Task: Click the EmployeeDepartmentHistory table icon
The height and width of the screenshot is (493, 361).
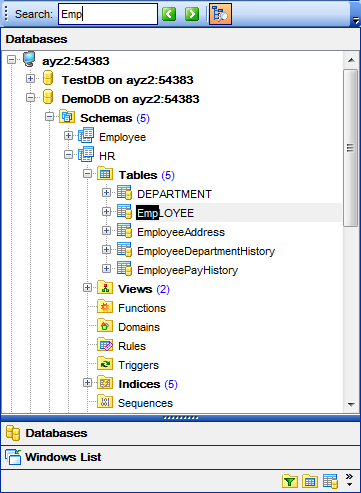Action: tap(125, 250)
